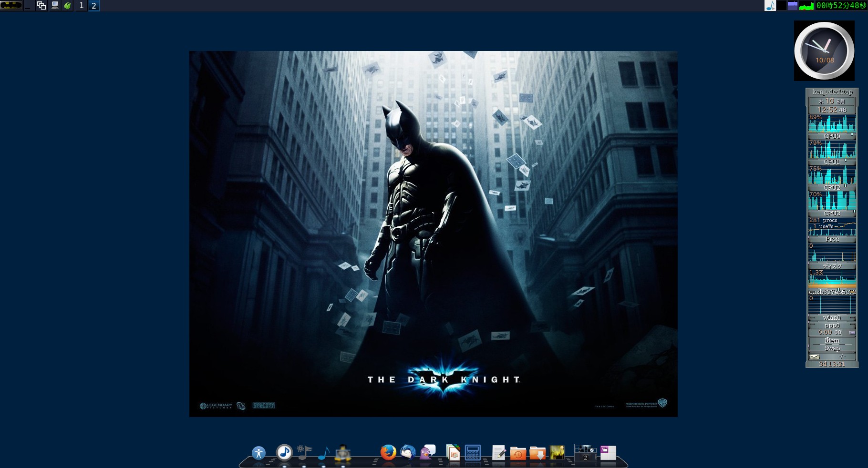Expand the wlan0 monitor in GKrellM
The image size is (868, 468).
point(832,317)
